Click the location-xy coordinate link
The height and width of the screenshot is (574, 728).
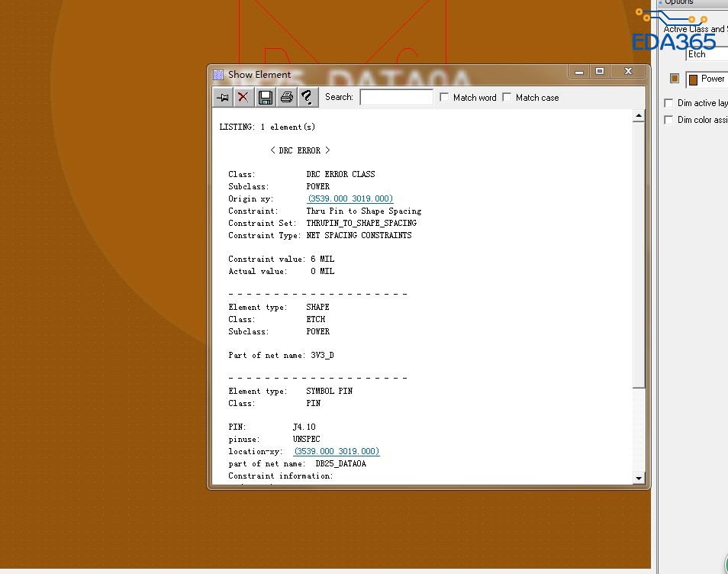pos(337,451)
